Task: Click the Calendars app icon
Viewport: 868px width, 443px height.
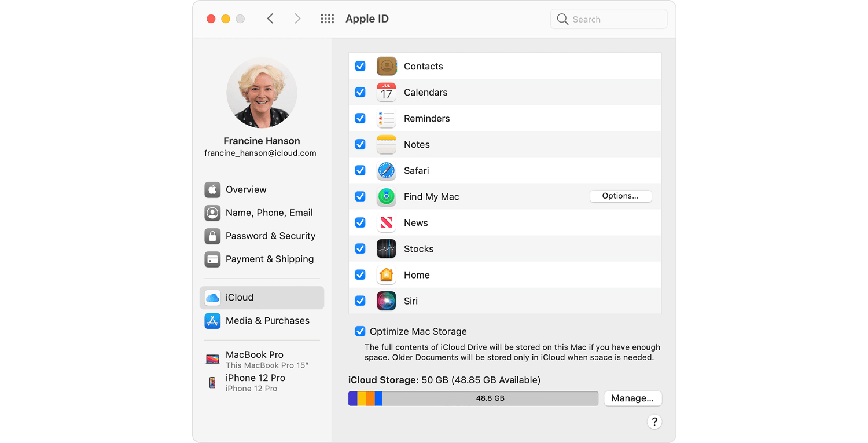Action: point(387,92)
